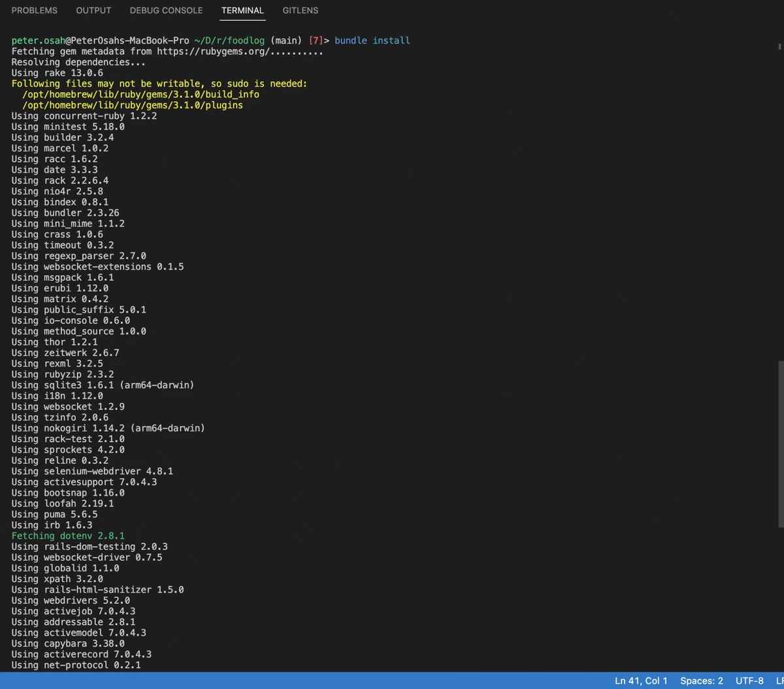Click the bundle install command text
The image size is (784, 689).
(x=372, y=40)
